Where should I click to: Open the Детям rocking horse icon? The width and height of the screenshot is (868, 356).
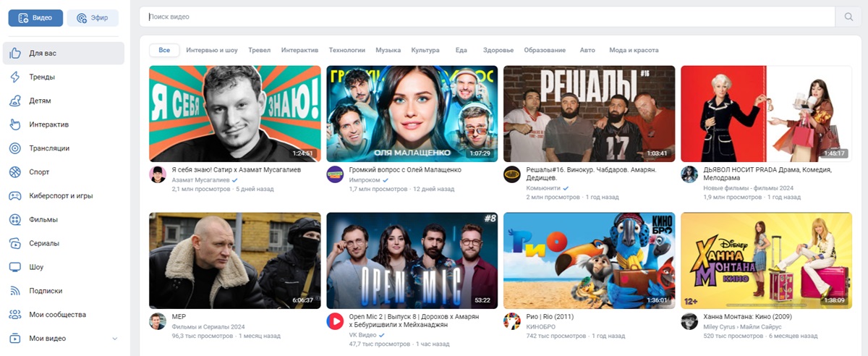click(14, 101)
